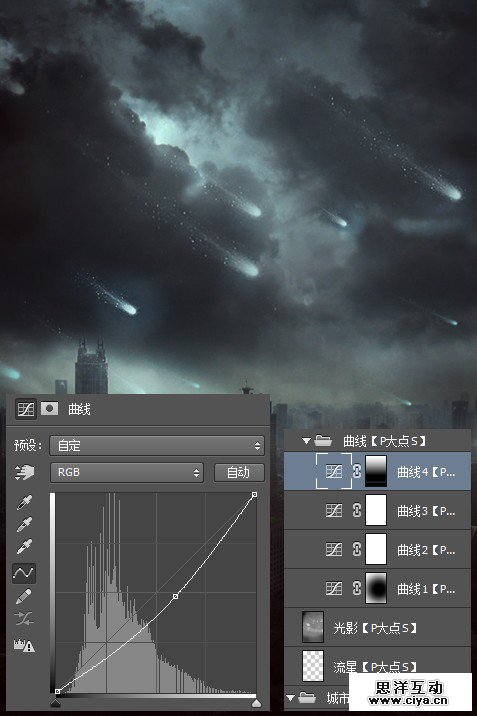This screenshot has width=477, height=716.
Task: Click the white point slider under the curve
Action: click(257, 703)
